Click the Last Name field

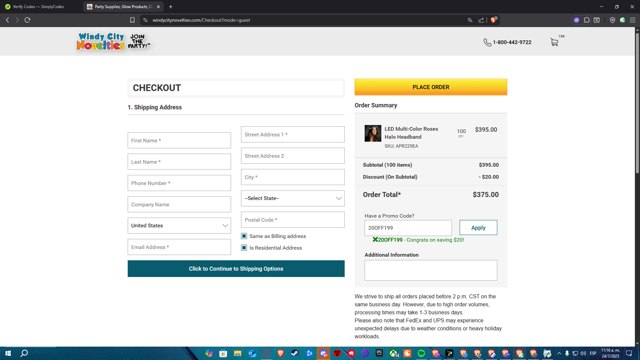pos(179,162)
